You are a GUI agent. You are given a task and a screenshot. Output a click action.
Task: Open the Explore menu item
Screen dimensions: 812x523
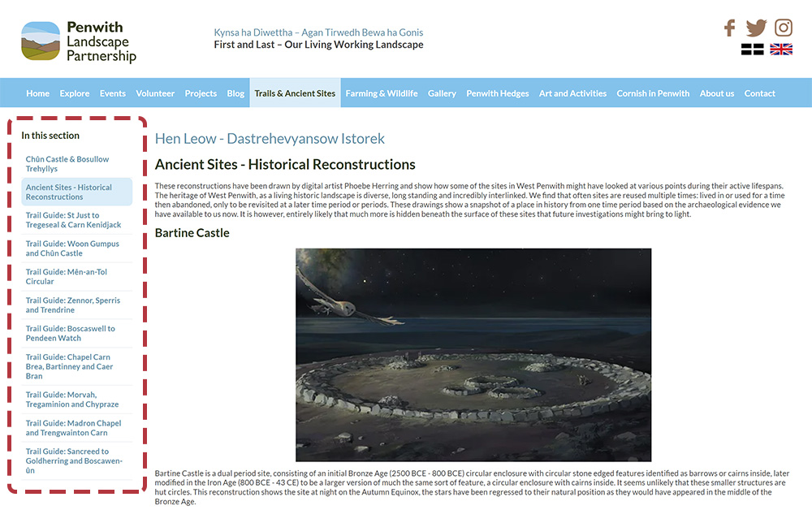click(75, 93)
